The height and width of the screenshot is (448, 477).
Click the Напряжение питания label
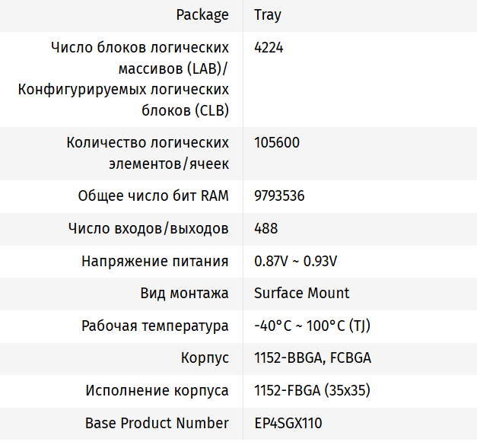154,261
